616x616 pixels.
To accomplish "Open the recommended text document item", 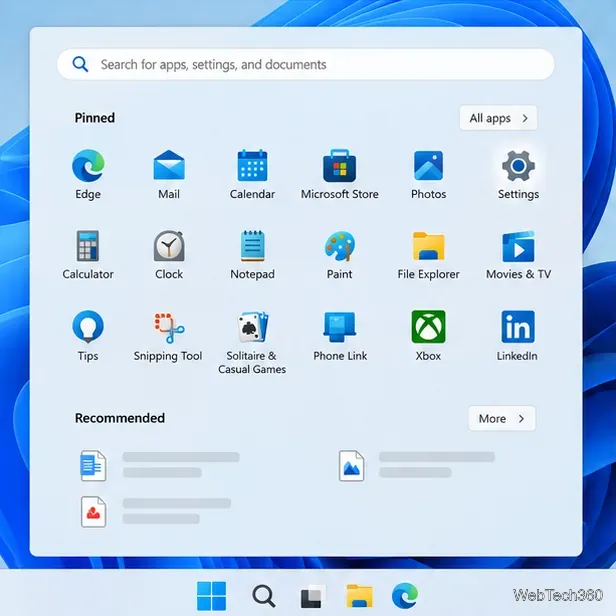I will click(x=160, y=465).
